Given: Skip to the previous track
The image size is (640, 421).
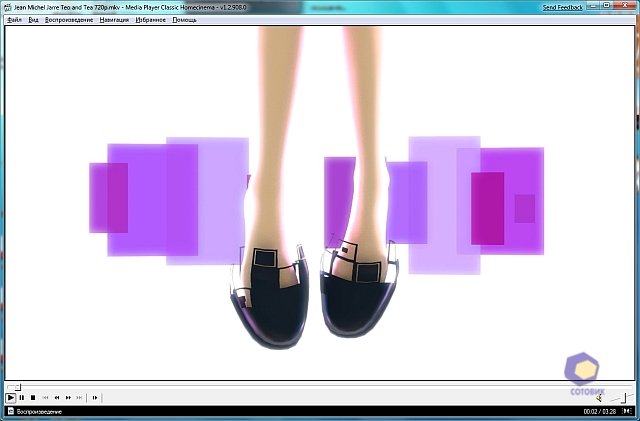Looking at the screenshot, I should coord(45,398).
